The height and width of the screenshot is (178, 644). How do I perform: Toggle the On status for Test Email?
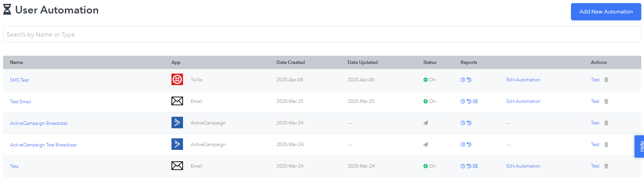(x=429, y=101)
